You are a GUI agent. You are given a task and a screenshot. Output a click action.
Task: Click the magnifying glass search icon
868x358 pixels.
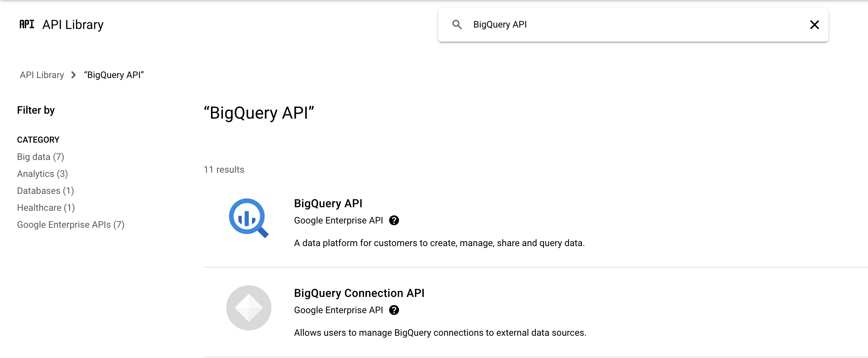[x=457, y=24]
